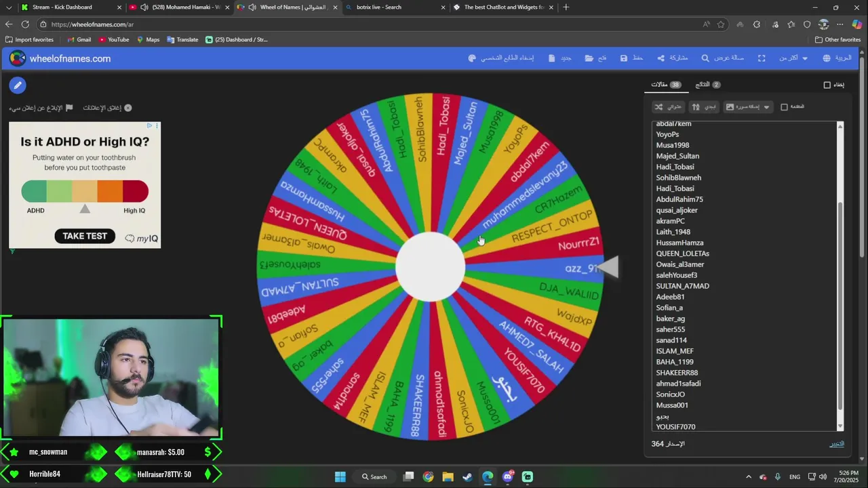Open the More dropdown in header
The height and width of the screenshot is (488, 868).
(793, 58)
